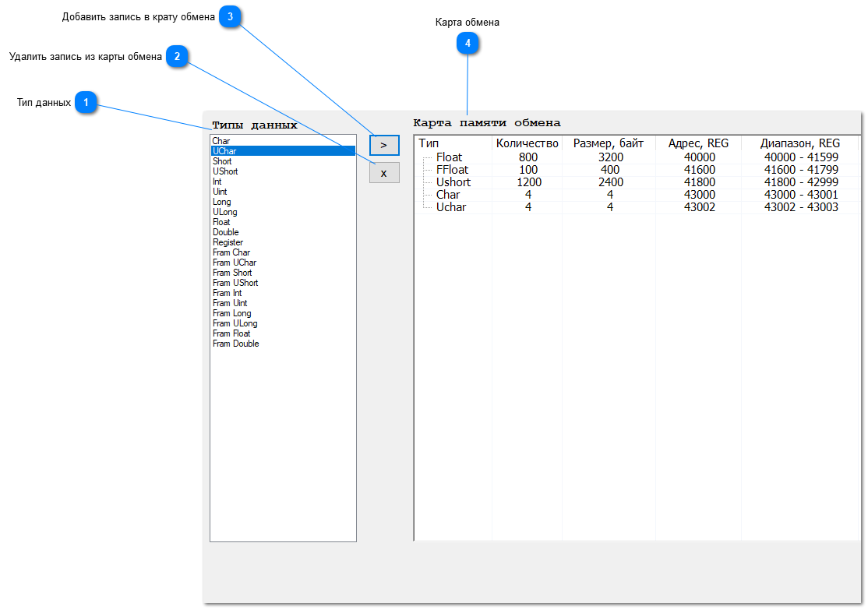The width and height of the screenshot is (868, 610).
Task: Click the 'Диапазон, REG' column header
Action: (x=800, y=143)
